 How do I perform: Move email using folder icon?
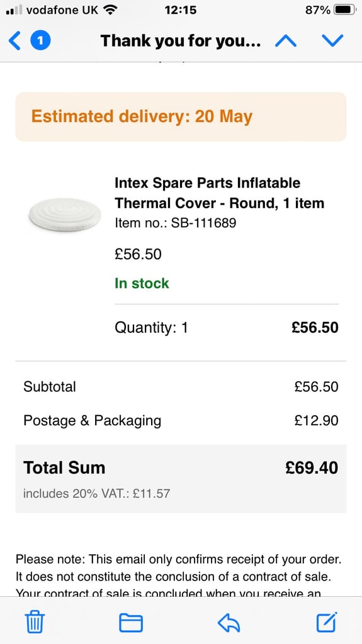(x=131, y=623)
